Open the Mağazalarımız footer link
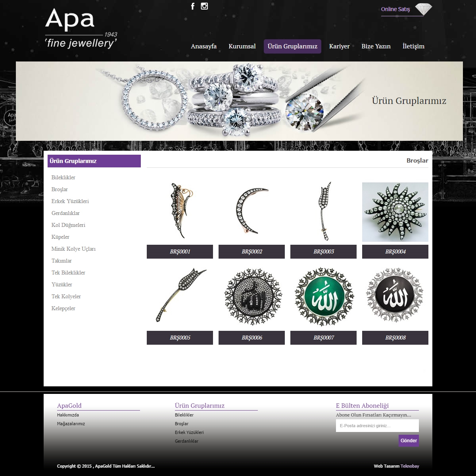Image resolution: width=476 pixels, height=476 pixels. coord(71,424)
